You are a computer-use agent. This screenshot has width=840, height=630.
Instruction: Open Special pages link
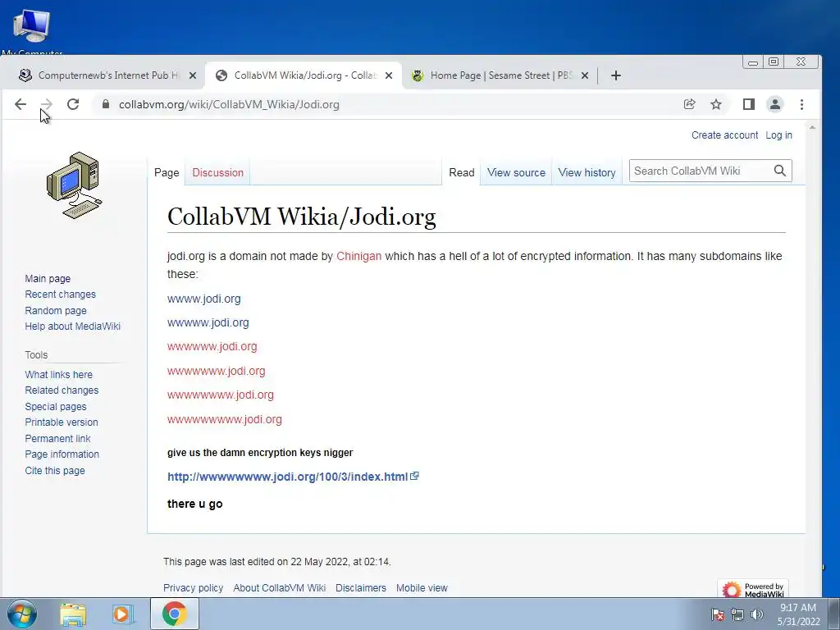55,406
